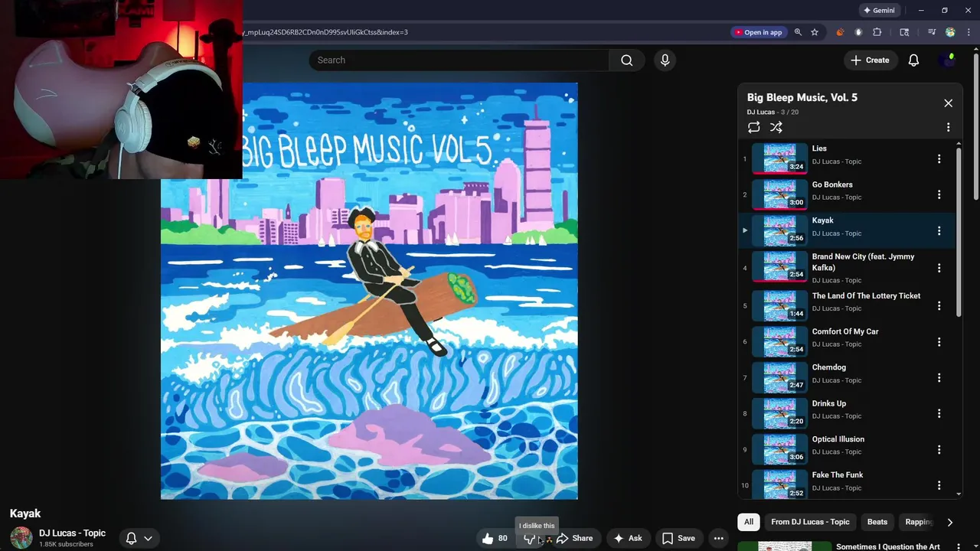Bookmark this page star icon
The height and width of the screenshot is (551, 980).
coord(815,32)
